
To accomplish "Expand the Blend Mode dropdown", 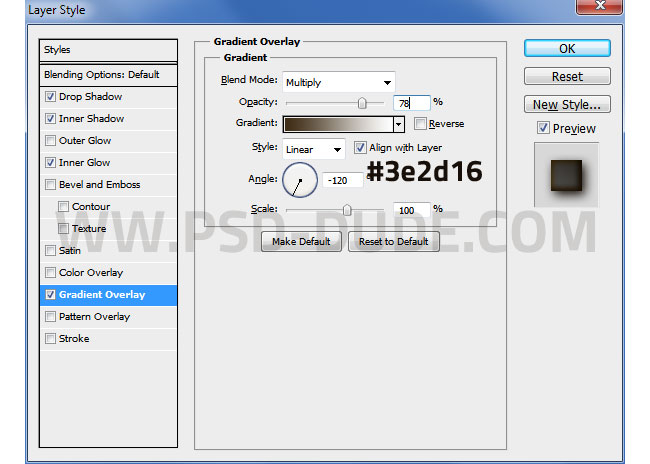I will [x=338, y=82].
